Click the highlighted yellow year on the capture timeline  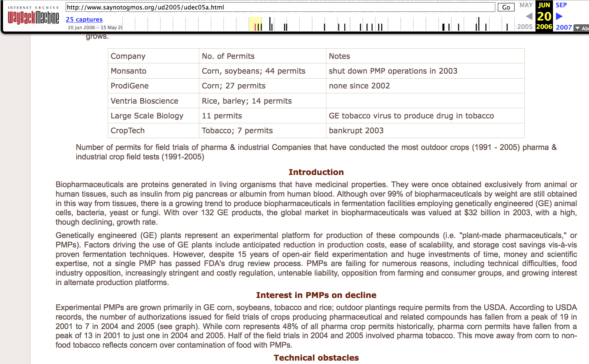[255, 24]
